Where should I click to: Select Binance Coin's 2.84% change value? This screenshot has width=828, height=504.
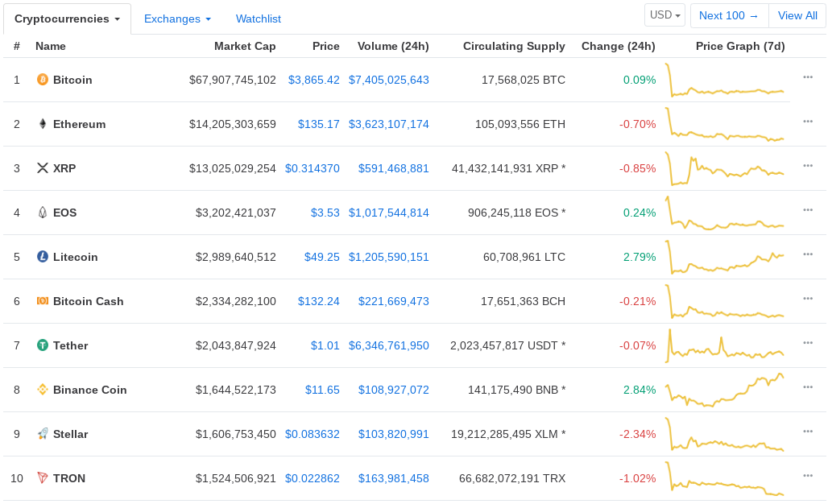pyautogui.click(x=640, y=390)
